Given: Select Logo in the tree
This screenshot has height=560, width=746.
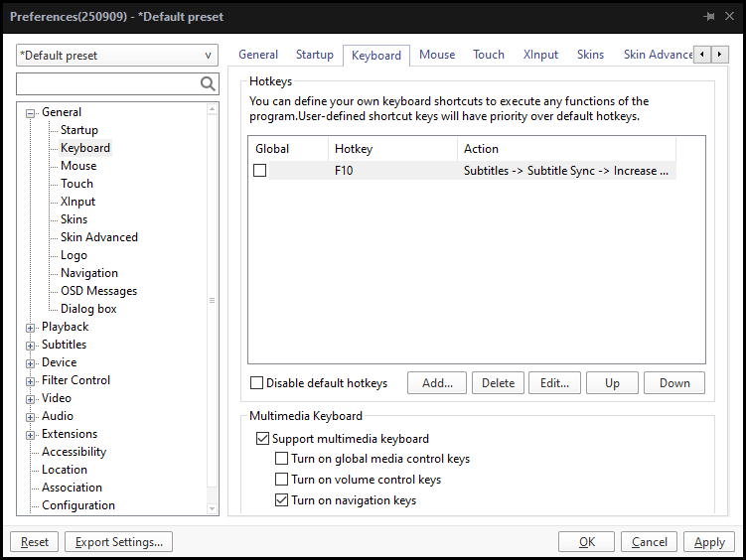Looking at the screenshot, I should [x=74, y=255].
